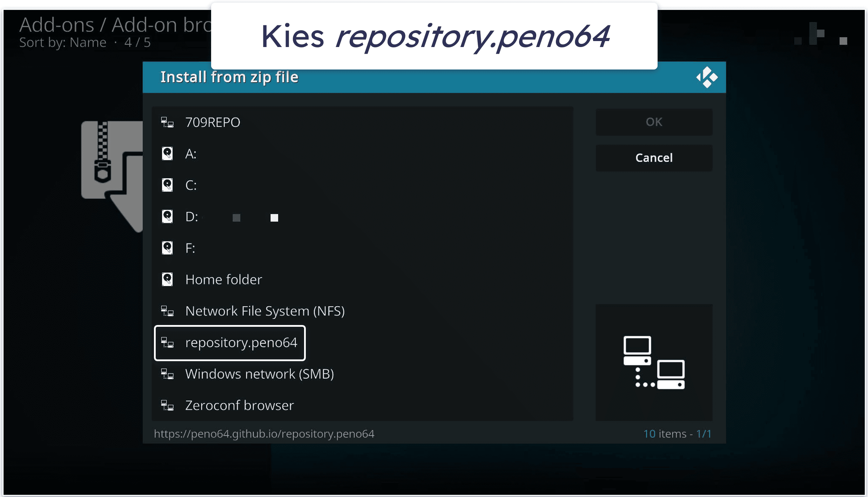Click the network icon beside Zeroconf browser
This screenshot has width=868, height=497.
(x=167, y=406)
